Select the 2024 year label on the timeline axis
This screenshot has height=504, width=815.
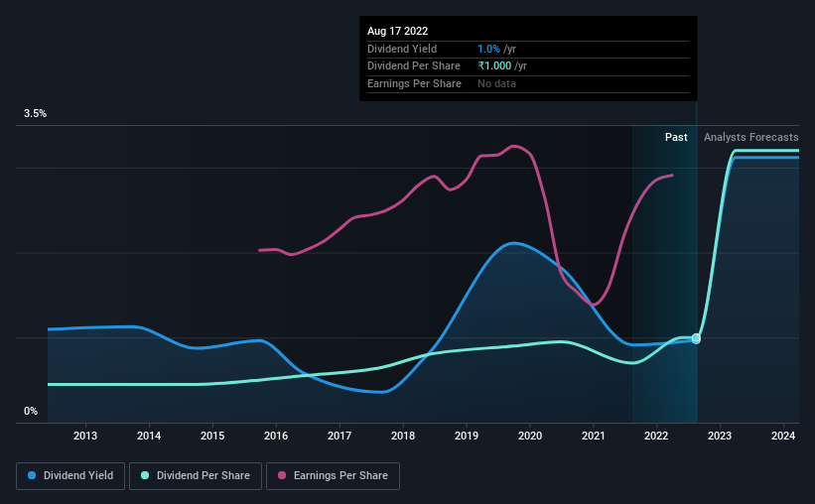783,436
